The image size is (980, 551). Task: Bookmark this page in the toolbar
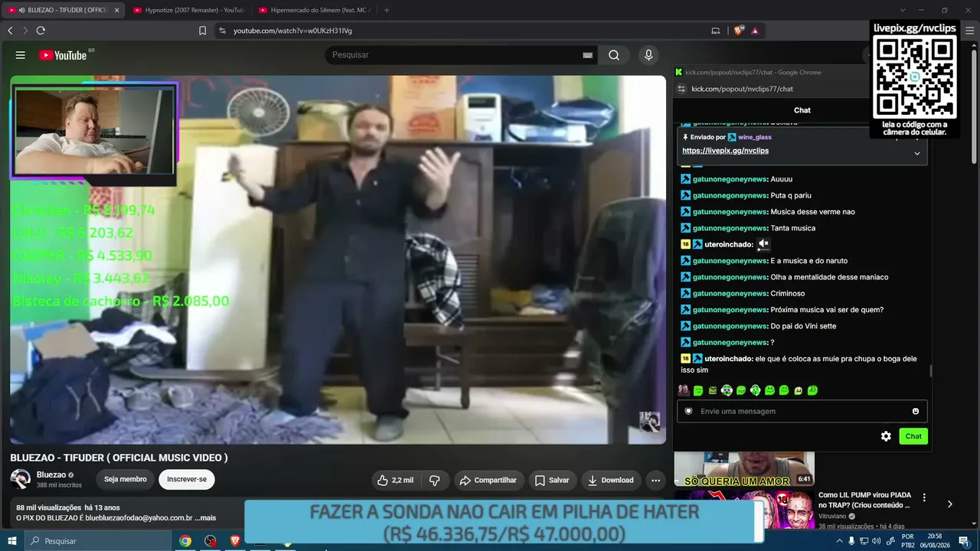pos(202,31)
